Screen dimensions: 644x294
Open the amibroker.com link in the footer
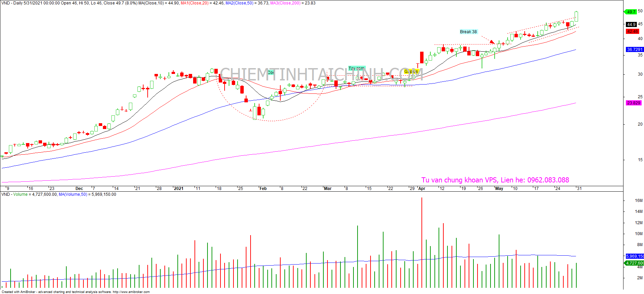131,292
